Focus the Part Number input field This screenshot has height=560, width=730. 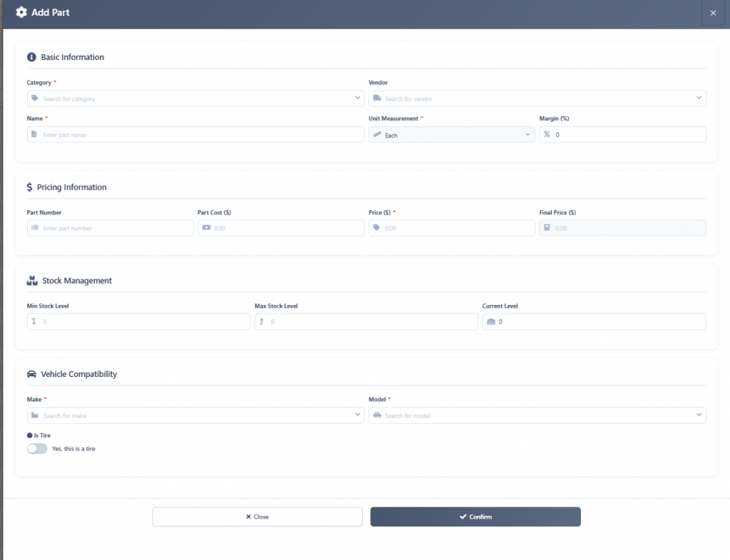(114, 228)
